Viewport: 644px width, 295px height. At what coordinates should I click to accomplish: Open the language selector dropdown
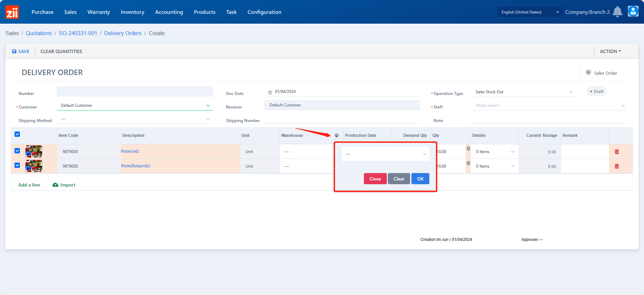click(x=530, y=12)
